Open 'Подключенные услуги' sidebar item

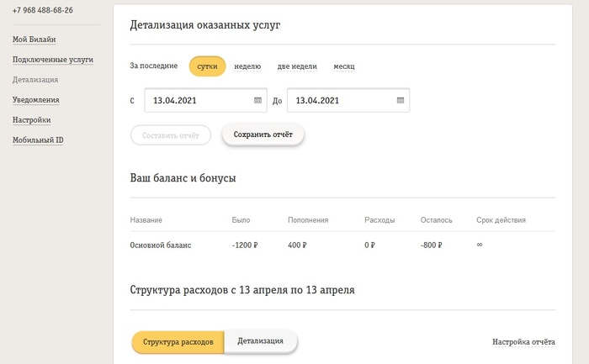52,60
